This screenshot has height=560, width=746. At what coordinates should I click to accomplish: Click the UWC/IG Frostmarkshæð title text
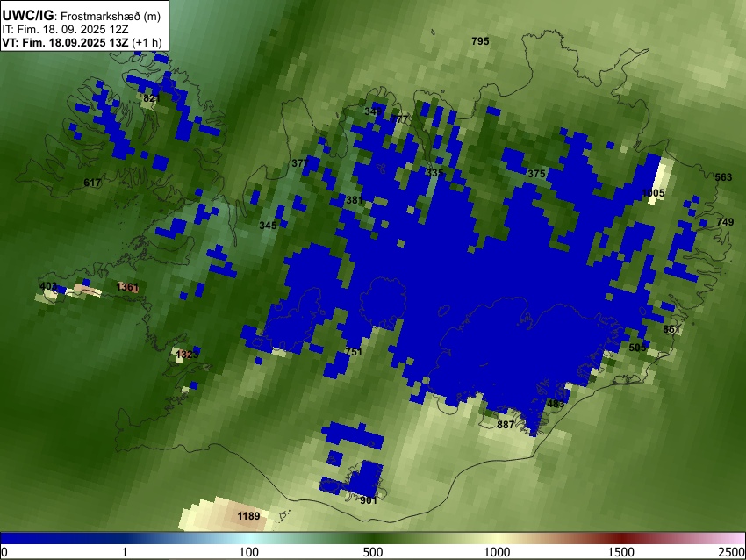pyautogui.click(x=82, y=16)
